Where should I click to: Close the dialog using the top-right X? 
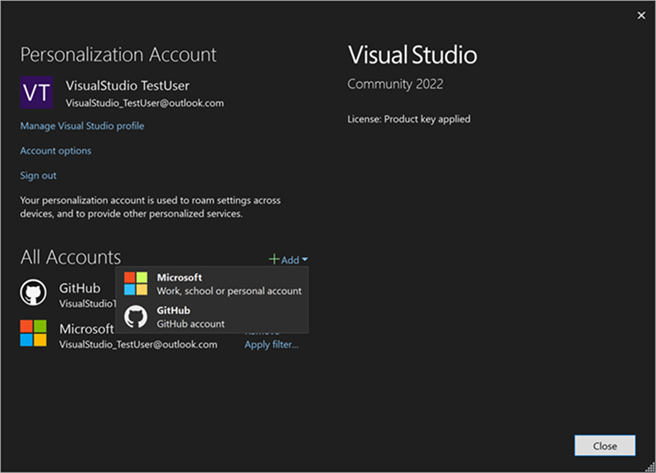[641, 15]
